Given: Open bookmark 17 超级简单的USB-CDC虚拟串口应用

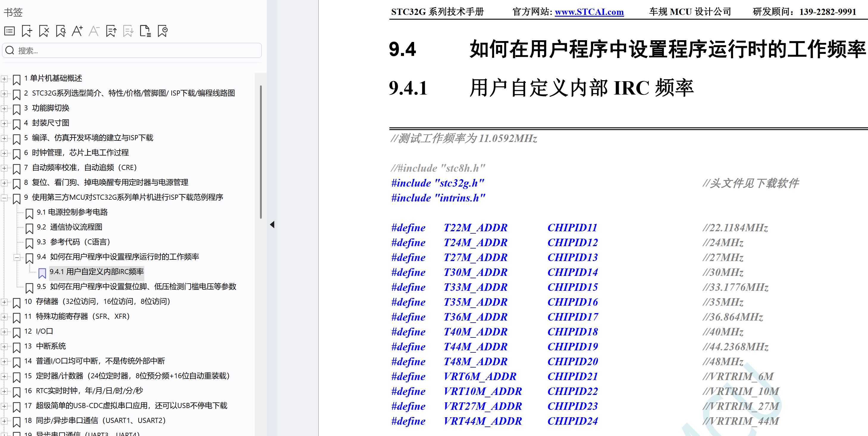Looking at the screenshot, I should [x=126, y=406].
